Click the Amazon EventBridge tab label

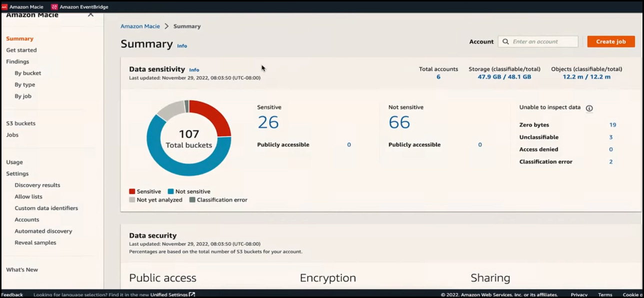(84, 7)
